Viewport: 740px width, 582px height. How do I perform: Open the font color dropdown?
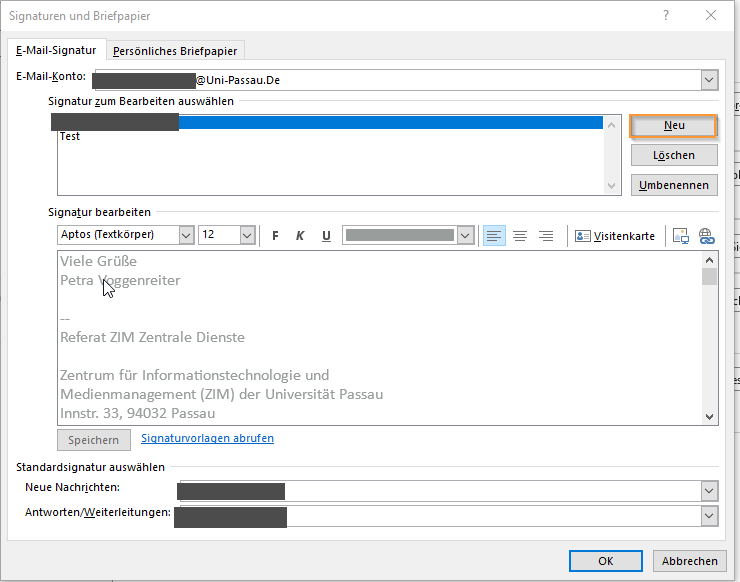tap(465, 235)
